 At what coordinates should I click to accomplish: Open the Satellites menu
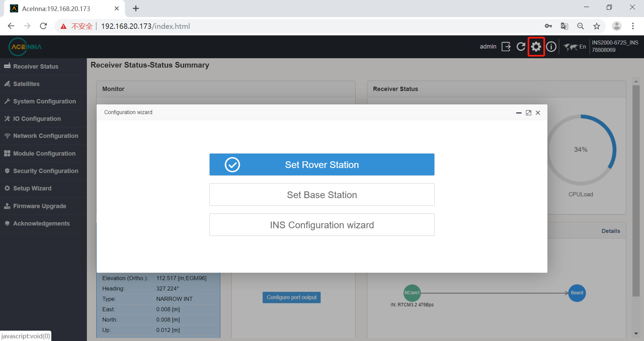(x=44, y=84)
